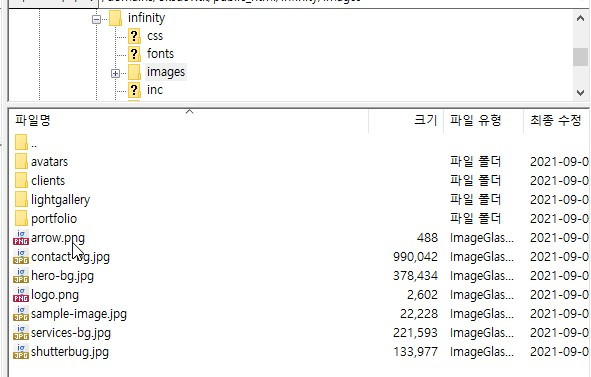The image size is (591, 377).
Task: Sort by the 파일명 column header
Action: tap(188, 121)
